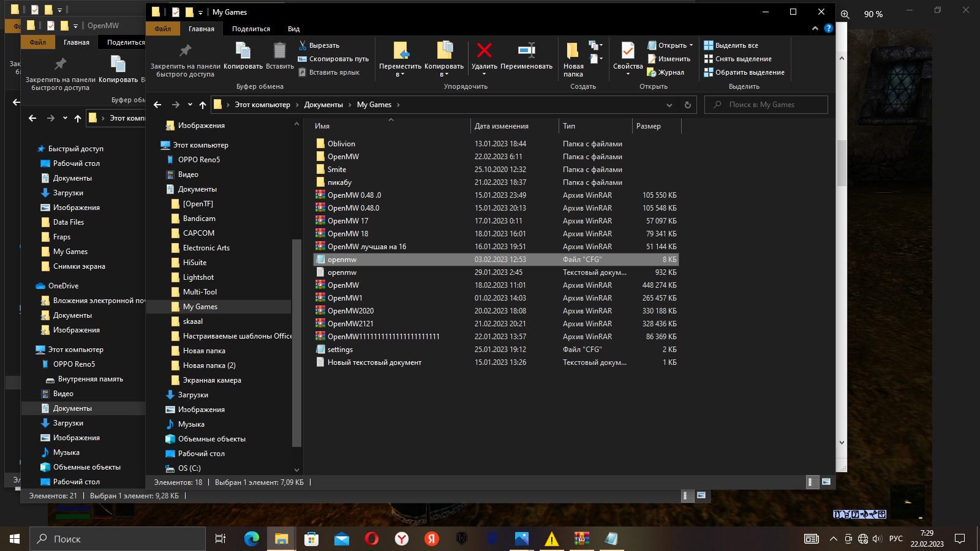Expand address bar history dropdown
Screen dimensions: 980x551
click(669, 105)
